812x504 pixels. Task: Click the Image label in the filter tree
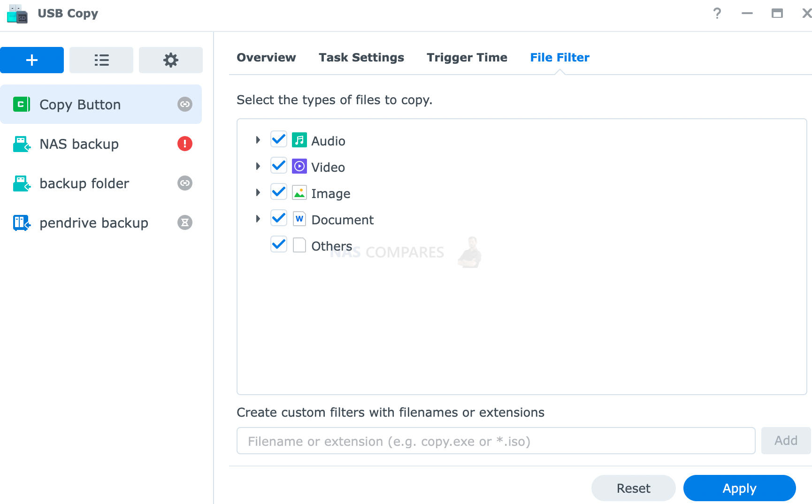tap(331, 194)
